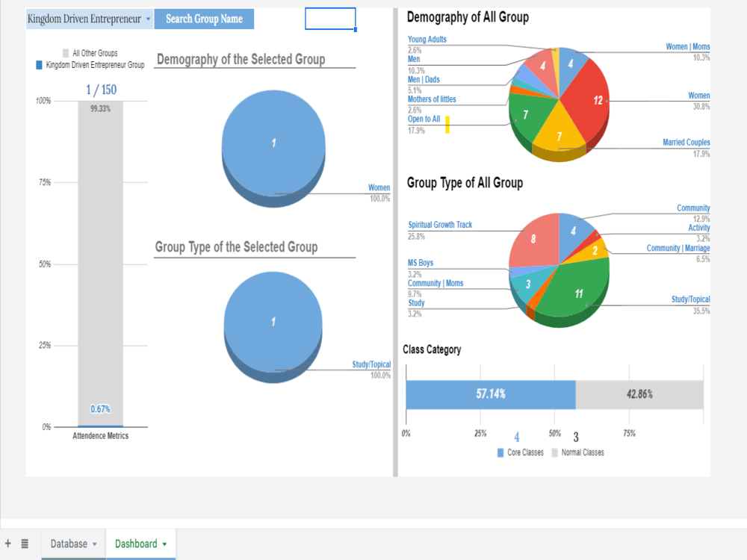Click the Search Group Name button

pos(204,19)
